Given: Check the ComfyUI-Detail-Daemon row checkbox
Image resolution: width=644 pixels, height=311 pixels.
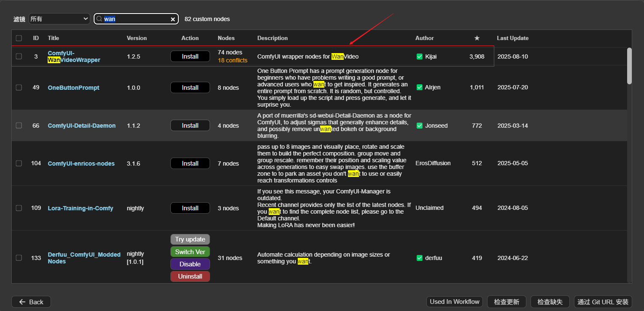Looking at the screenshot, I should click(19, 126).
